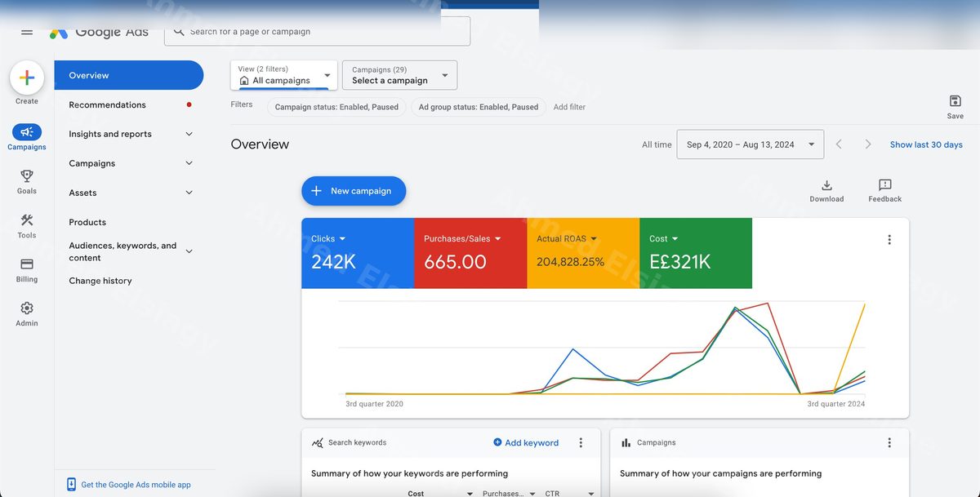Click the Search for a page or campaign field
Viewport: 980px width, 497px height.
[x=318, y=32]
